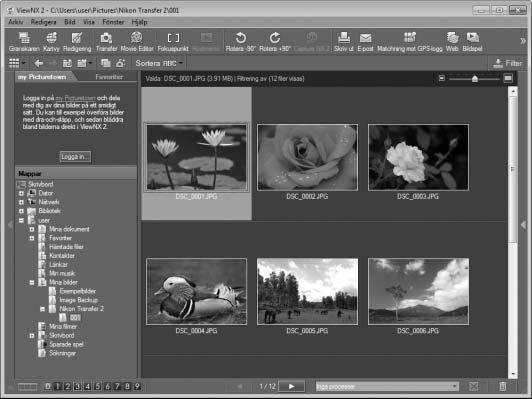Select the DSC_0004.JPG duck thumbnail

click(x=196, y=291)
